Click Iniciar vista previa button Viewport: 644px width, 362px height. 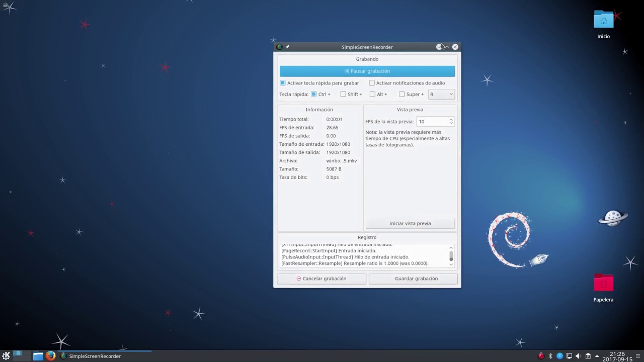[410, 223]
